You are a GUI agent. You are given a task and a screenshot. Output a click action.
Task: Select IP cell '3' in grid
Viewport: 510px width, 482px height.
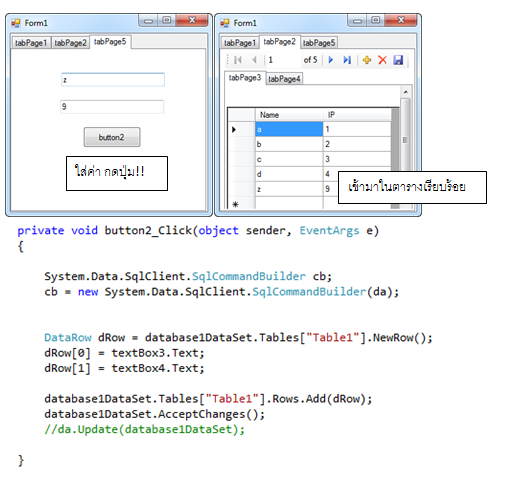[357, 159]
